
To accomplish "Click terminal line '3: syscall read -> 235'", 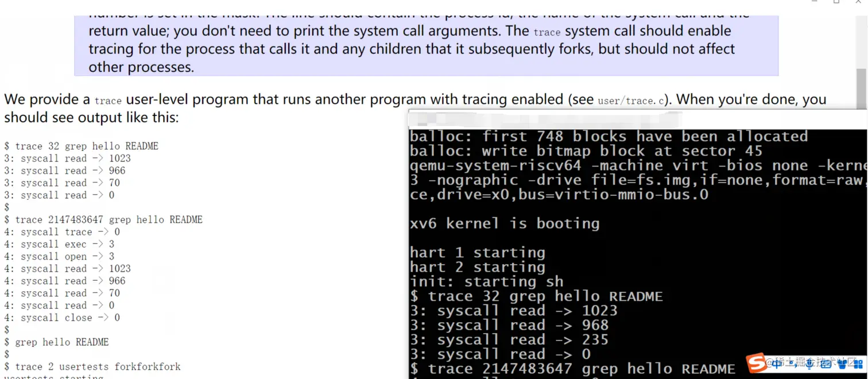I will (x=509, y=339).
